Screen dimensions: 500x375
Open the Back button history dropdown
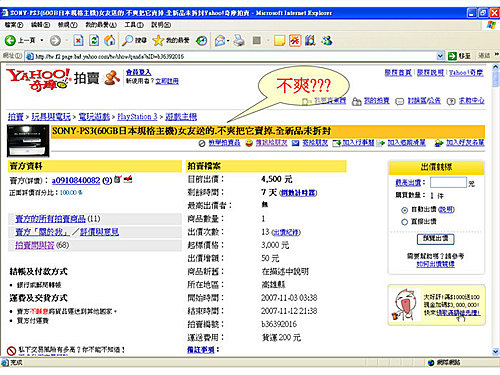42,41
